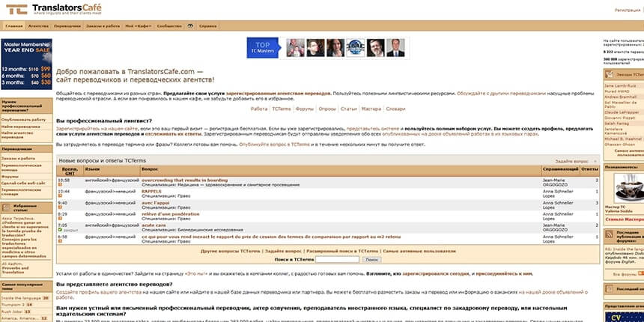Click the Мастера quick link
Viewport: 644px width, 322px height.
click(371, 109)
